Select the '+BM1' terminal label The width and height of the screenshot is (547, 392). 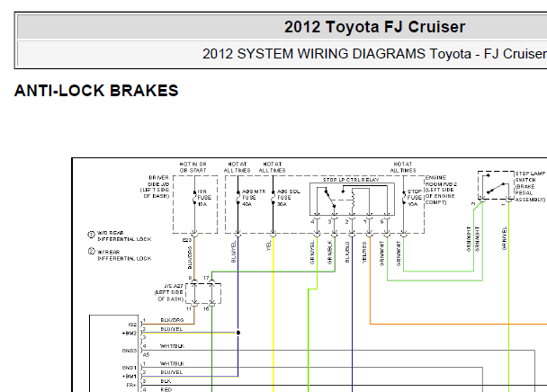tap(130, 377)
